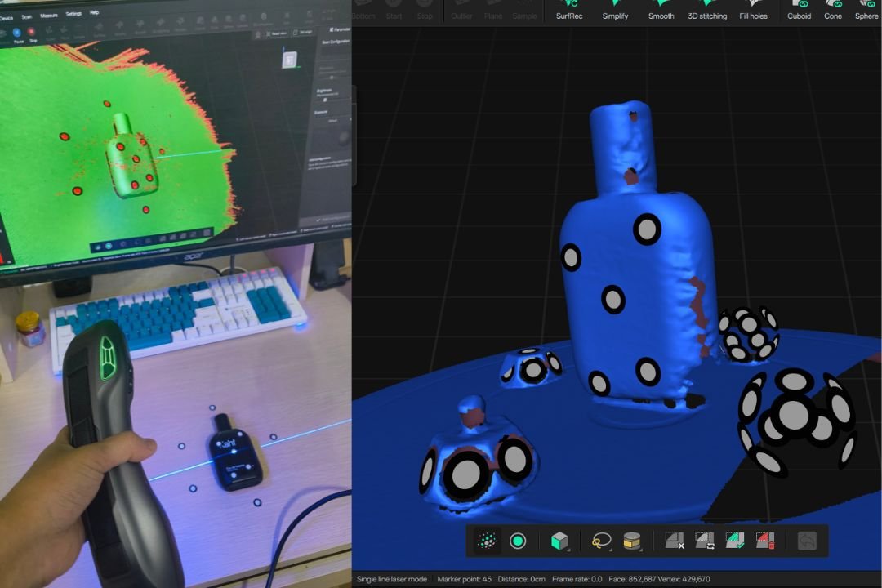The image size is (882, 588).
Task: Click the view orientation cube on monitor
Action: tap(289, 59)
